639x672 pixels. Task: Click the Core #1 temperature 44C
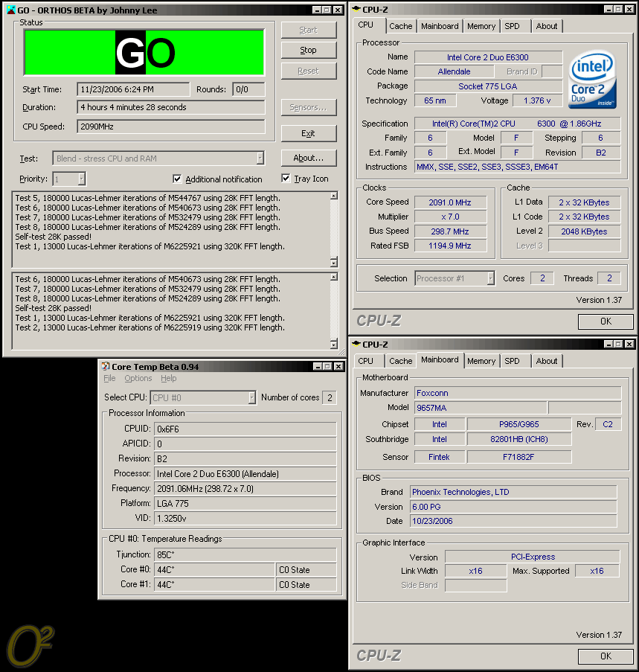(214, 584)
